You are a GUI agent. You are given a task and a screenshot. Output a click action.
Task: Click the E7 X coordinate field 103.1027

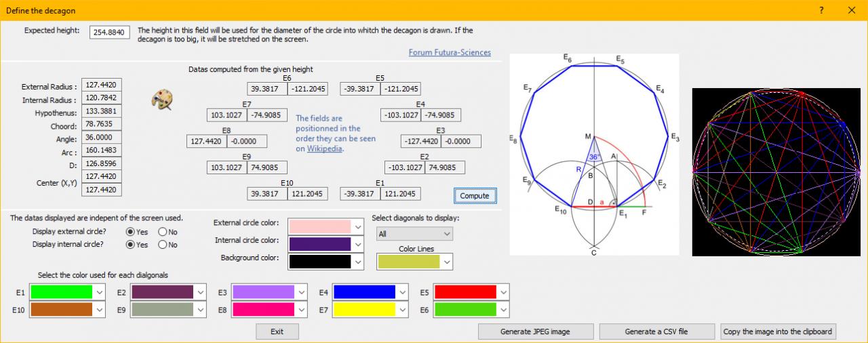(227, 115)
